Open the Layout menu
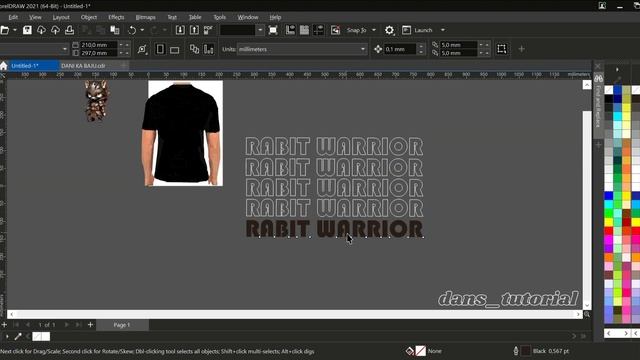Viewport: 640px width, 360px height. pos(61,17)
